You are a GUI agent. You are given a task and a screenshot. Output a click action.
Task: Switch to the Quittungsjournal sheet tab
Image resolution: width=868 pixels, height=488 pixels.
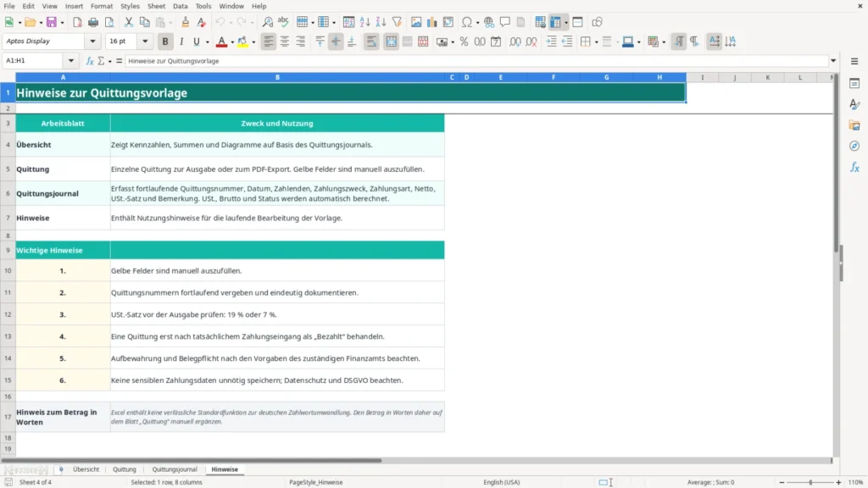(x=175, y=469)
